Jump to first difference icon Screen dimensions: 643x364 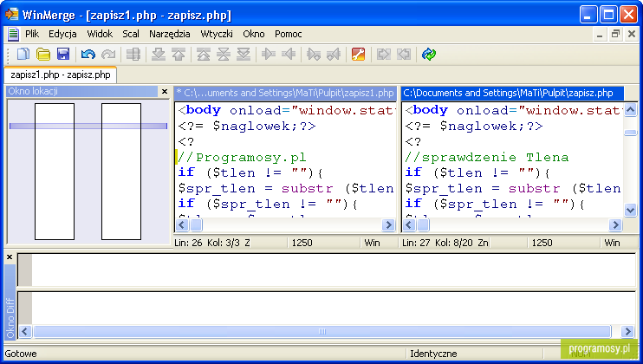click(x=204, y=54)
